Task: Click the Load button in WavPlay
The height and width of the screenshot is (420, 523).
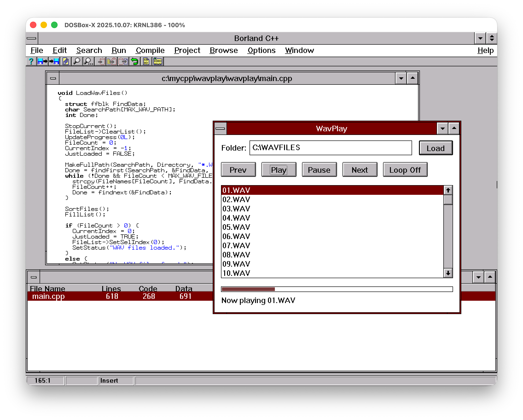Action: [436, 148]
